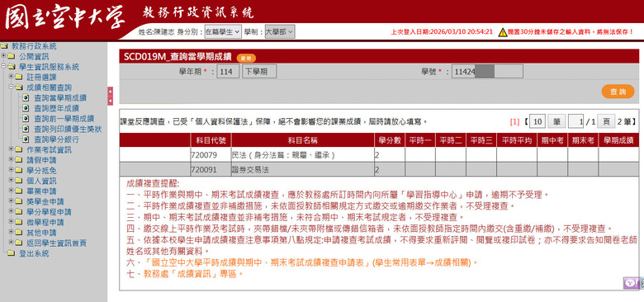
Task: Open 查詢列印績優生獎狀 in the sidebar
Action: pos(68,130)
